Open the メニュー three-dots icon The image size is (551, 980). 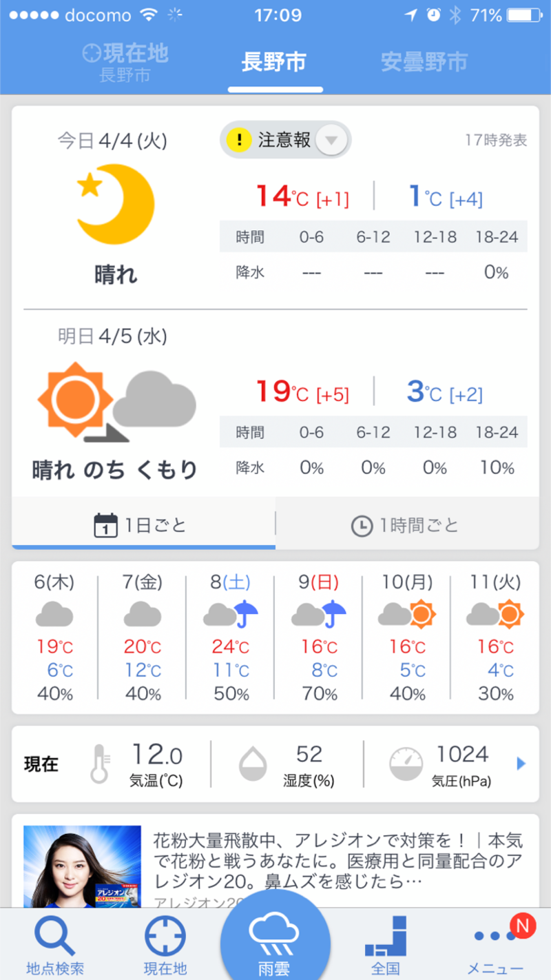click(495, 937)
